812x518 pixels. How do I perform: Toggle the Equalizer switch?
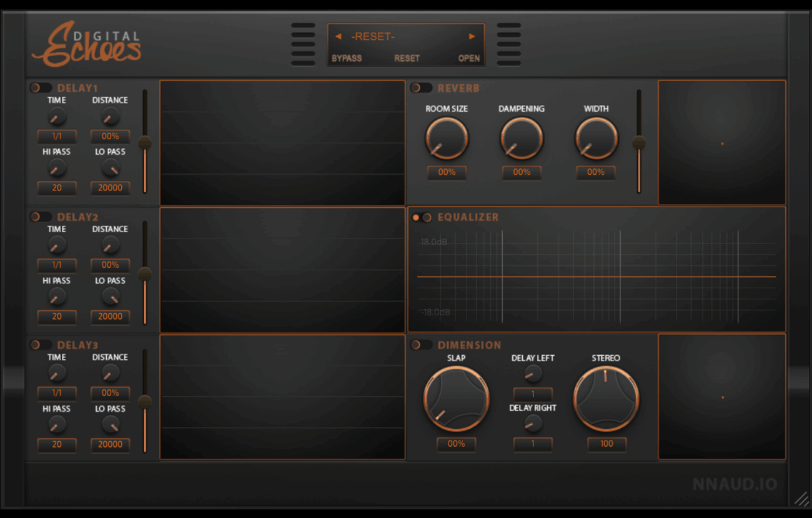[422, 217]
